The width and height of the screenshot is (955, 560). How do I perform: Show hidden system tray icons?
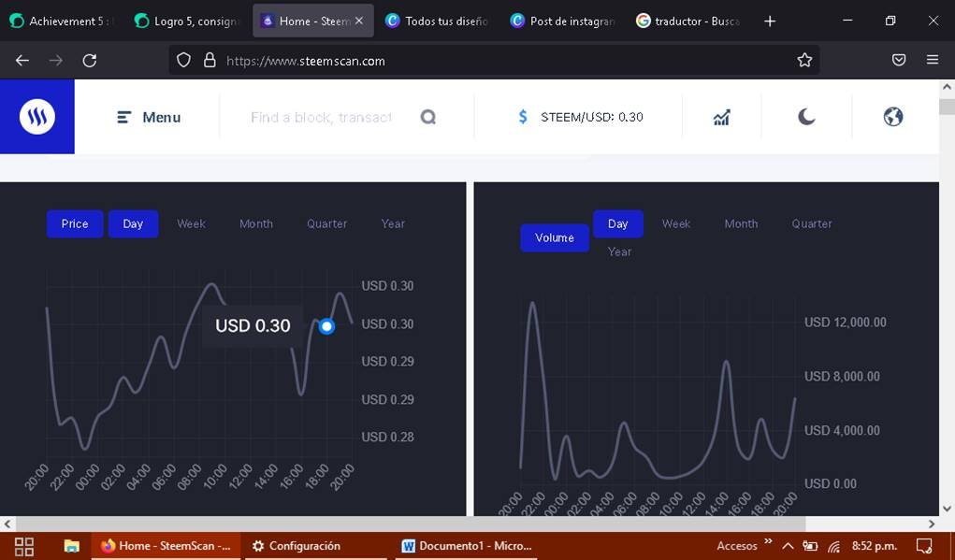788,546
